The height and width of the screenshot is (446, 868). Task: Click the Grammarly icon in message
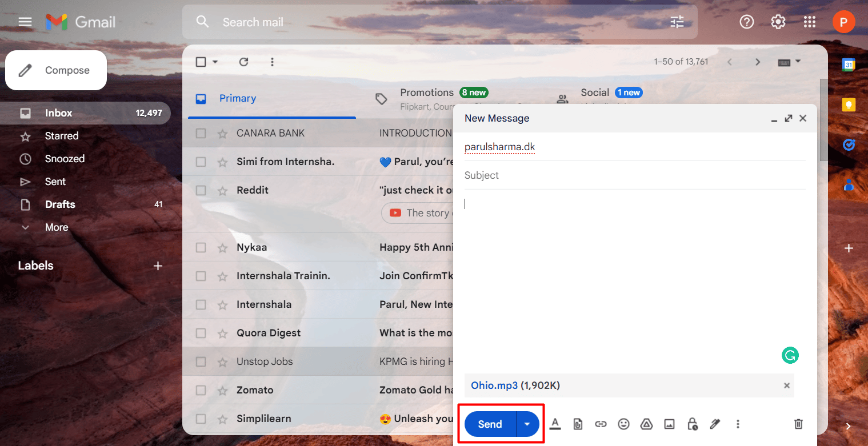(x=790, y=356)
